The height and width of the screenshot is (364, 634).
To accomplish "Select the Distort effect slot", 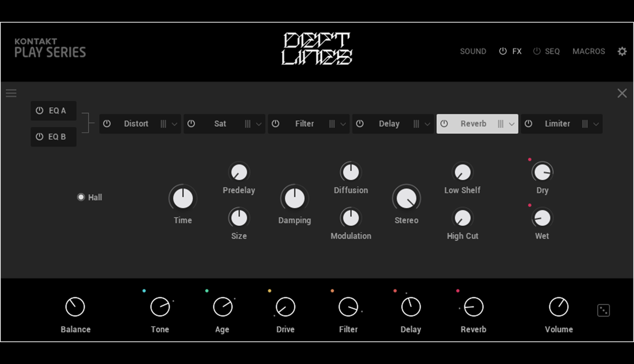I will 140,124.
